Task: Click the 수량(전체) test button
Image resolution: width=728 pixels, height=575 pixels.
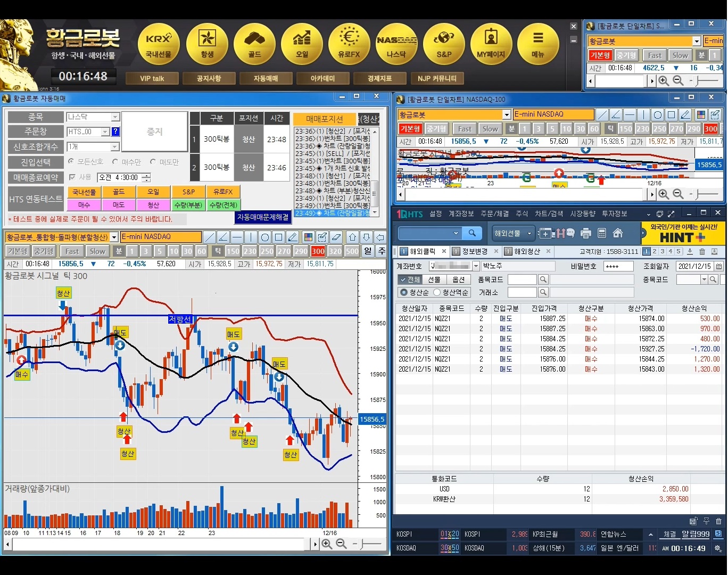Action: (x=224, y=205)
